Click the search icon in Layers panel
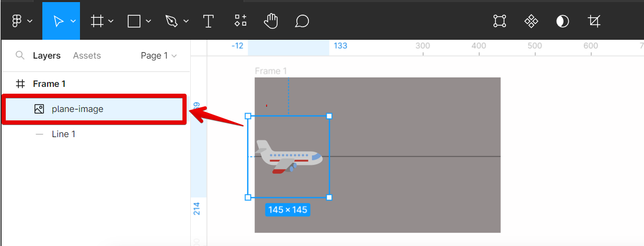 pos(20,55)
